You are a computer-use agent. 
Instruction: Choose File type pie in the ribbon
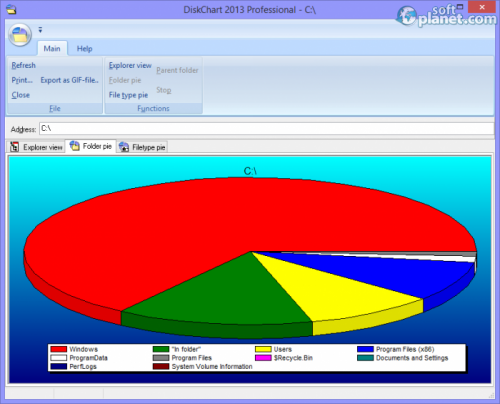[x=128, y=95]
